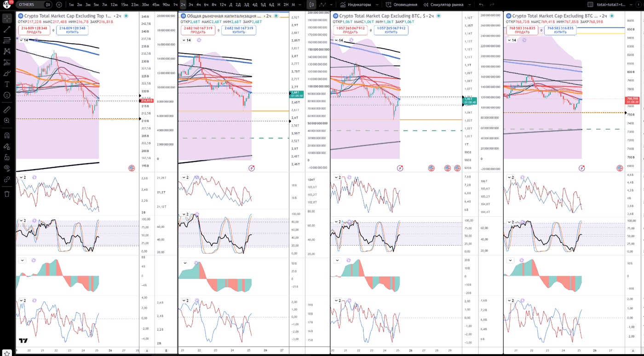Toggle hide all drawings eye icon
Screen dimensions: 644x356
(7, 168)
